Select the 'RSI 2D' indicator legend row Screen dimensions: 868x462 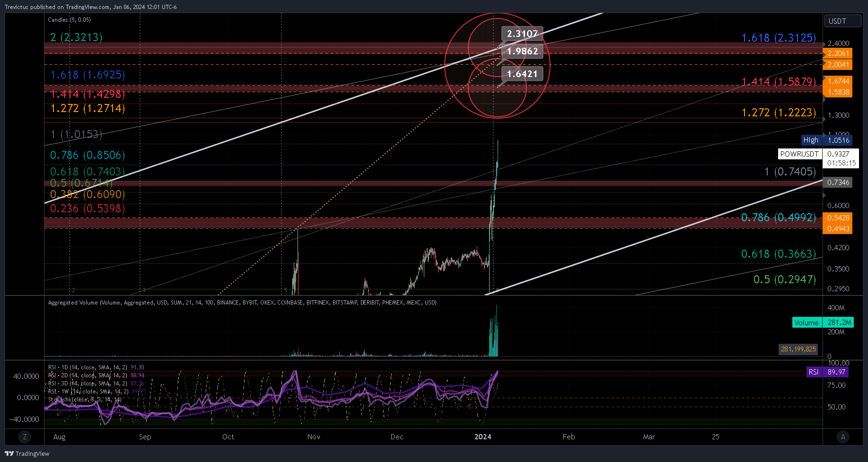[96, 375]
